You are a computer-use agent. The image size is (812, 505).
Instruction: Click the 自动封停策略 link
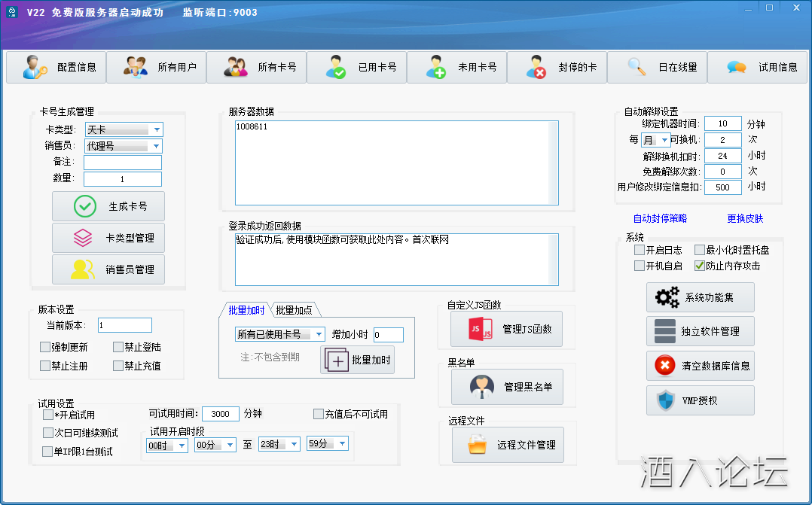tap(660, 218)
